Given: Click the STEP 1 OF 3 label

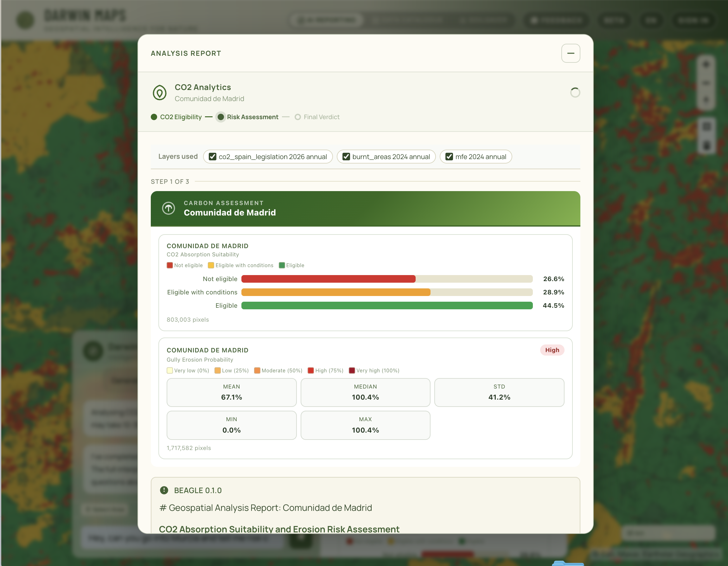Looking at the screenshot, I should [x=170, y=182].
